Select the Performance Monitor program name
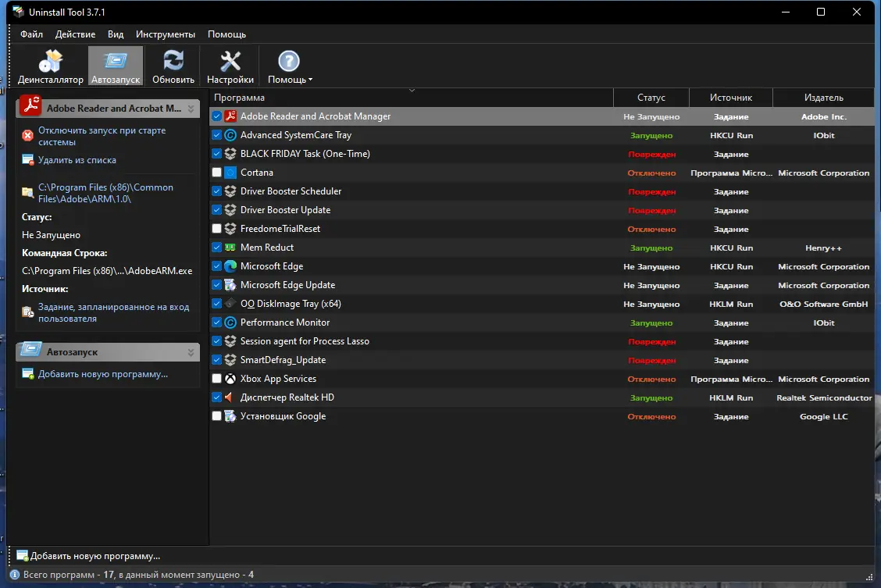The width and height of the screenshot is (881, 588). pos(285,323)
